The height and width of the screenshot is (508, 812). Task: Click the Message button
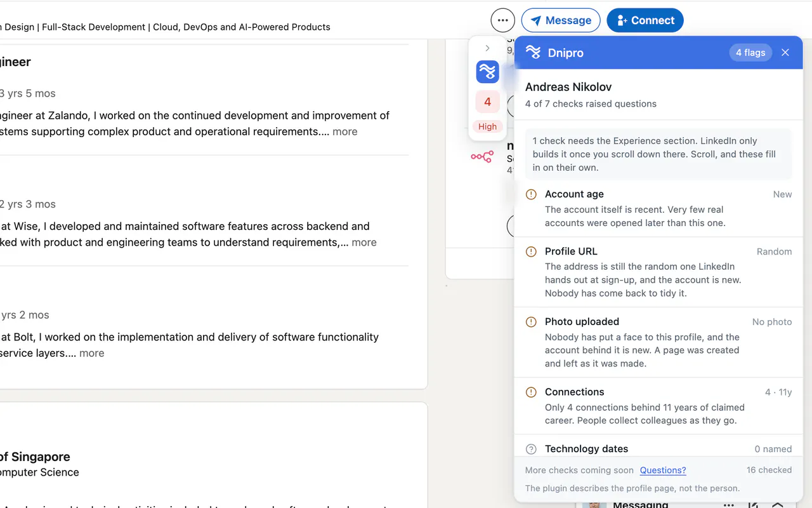pyautogui.click(x=561, y=20)
